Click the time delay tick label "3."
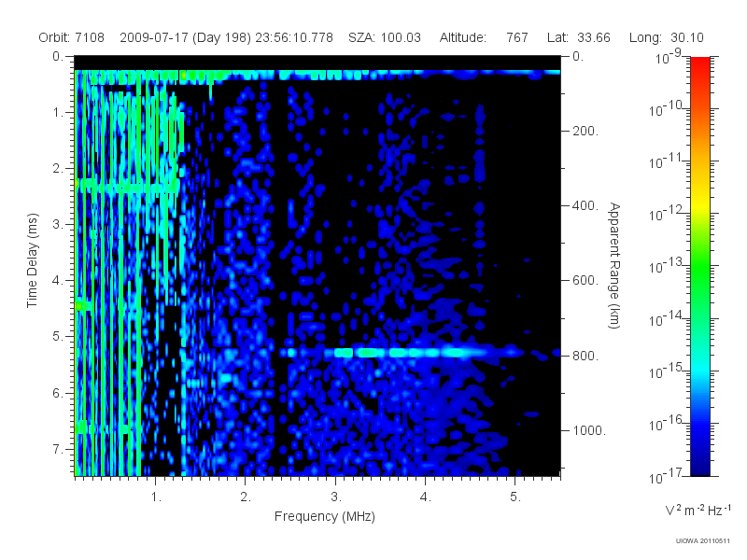The image size is (747, 560). click(58, 224)
